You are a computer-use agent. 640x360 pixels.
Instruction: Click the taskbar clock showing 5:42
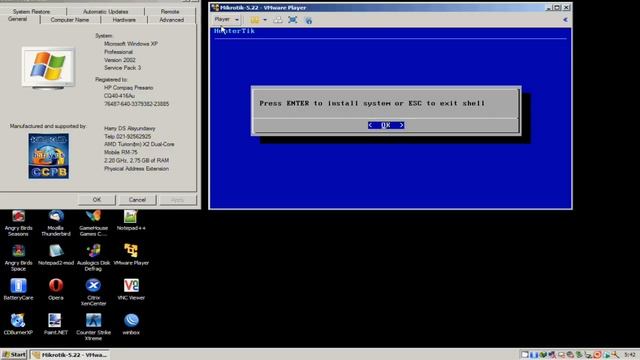click(629, 355)
